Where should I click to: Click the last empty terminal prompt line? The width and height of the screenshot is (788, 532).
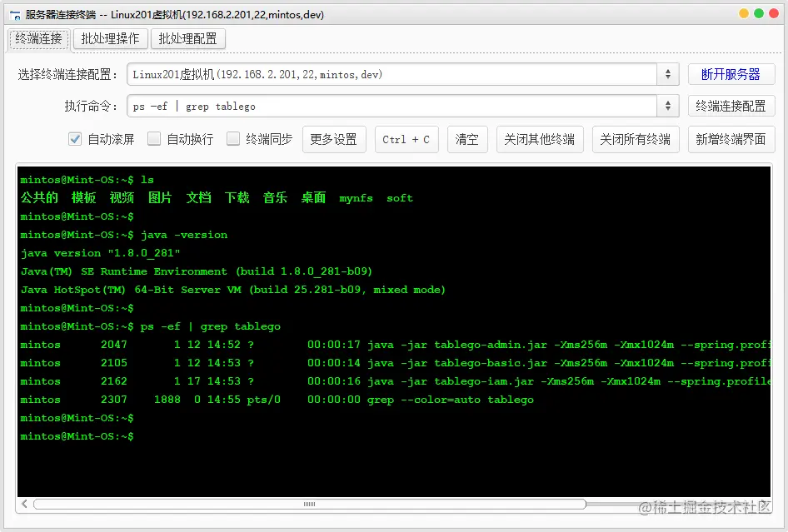pyautogui.click(x=77, y=436)
